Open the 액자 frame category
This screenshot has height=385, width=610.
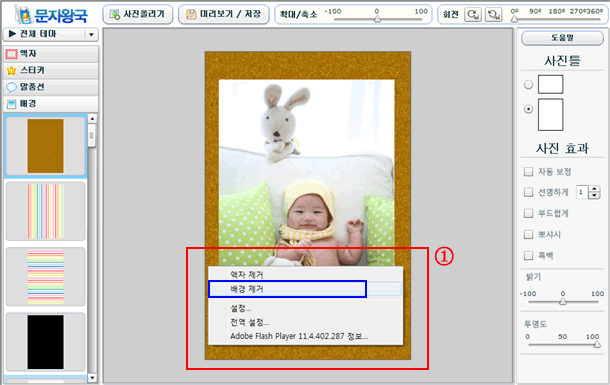coord(51,54)
